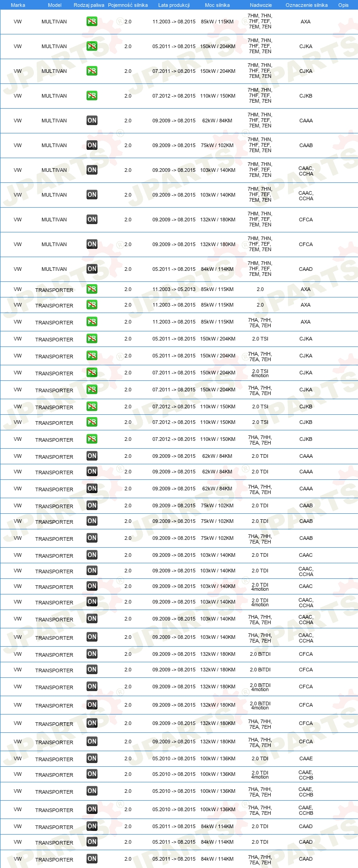Click the diesel icon for Transporter 4motion CAAC only
358x868 pixels.
click(x=92, y=586)
